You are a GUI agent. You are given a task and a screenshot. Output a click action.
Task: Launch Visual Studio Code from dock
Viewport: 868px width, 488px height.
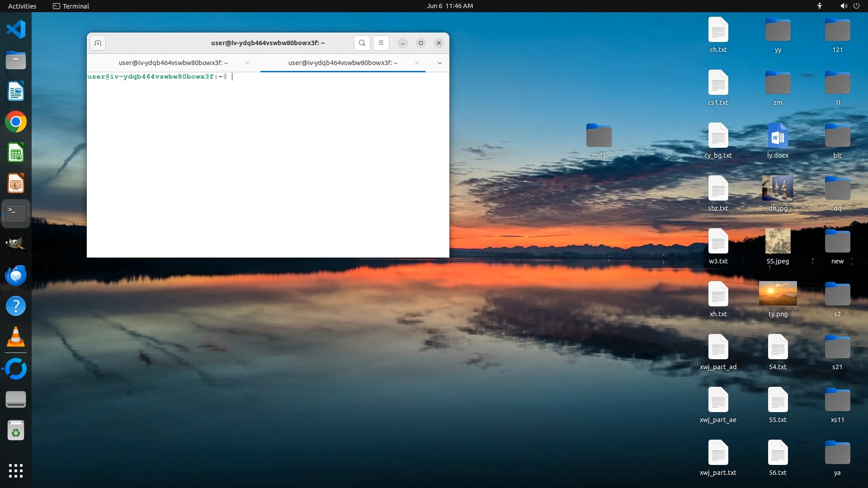tap(16, 30)
